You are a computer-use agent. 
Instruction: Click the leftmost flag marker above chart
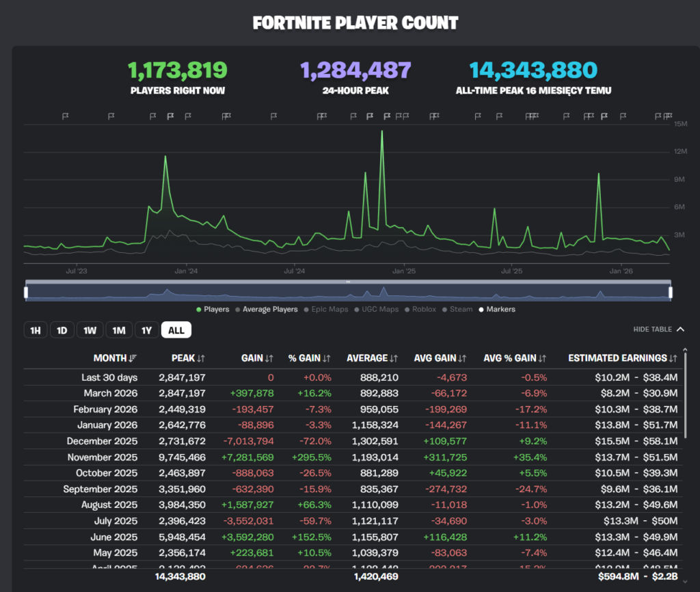click(66, 116)
